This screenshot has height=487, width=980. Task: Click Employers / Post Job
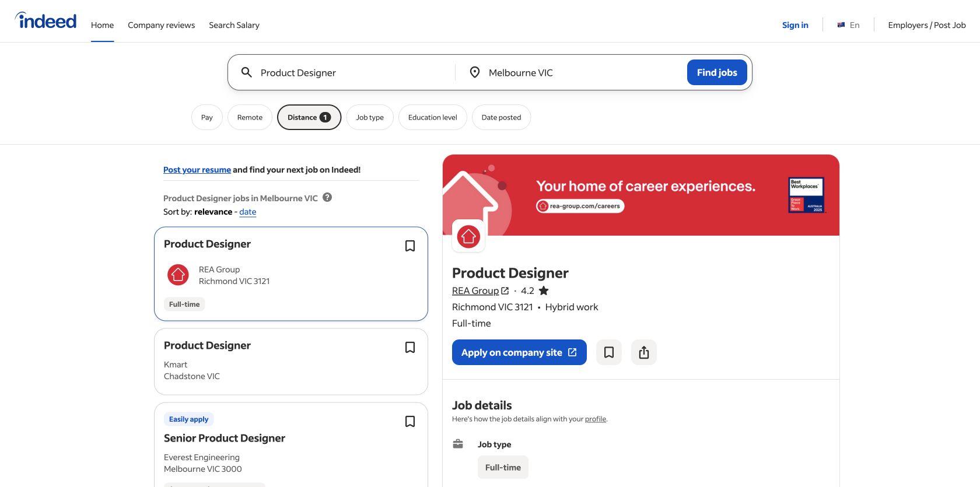[927, 25]
